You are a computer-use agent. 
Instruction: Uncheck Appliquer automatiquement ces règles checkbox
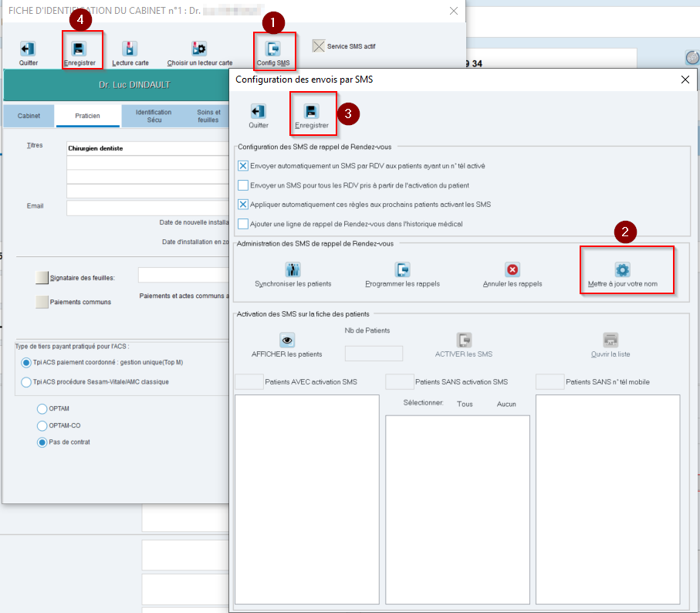point(243,205)
